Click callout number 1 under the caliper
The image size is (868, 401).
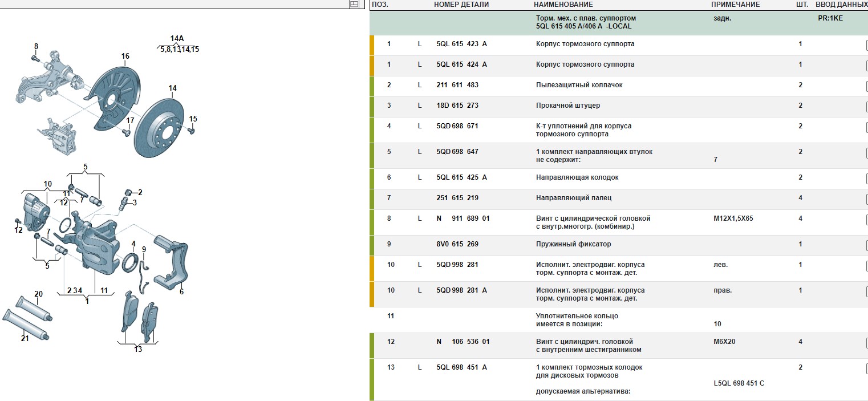[87, 301]
